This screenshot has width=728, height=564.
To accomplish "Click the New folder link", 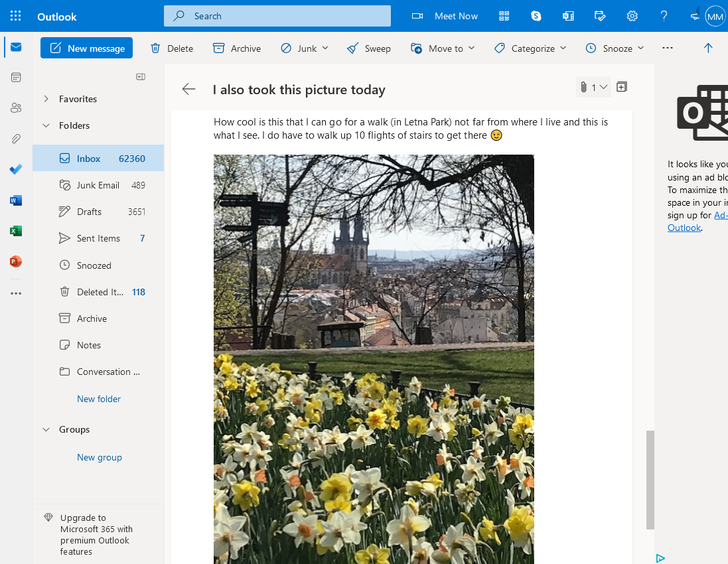I will click(x=99, y=399).
